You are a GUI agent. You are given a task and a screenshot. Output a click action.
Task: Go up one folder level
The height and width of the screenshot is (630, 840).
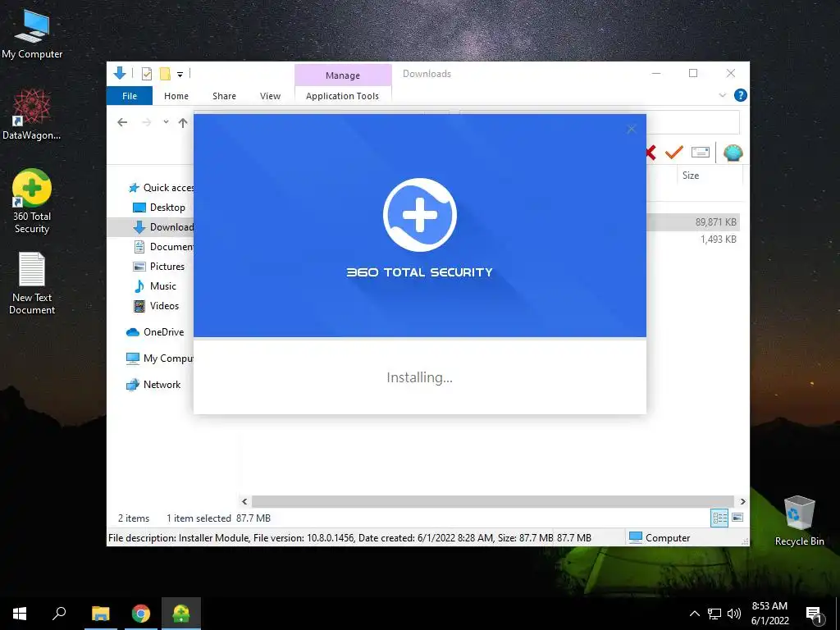tap(183, 123)
